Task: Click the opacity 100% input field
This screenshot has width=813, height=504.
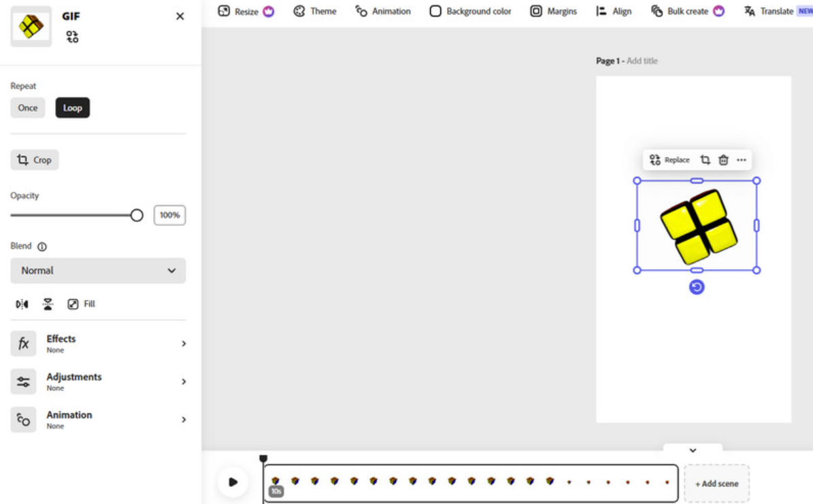Action: point(169,215)
